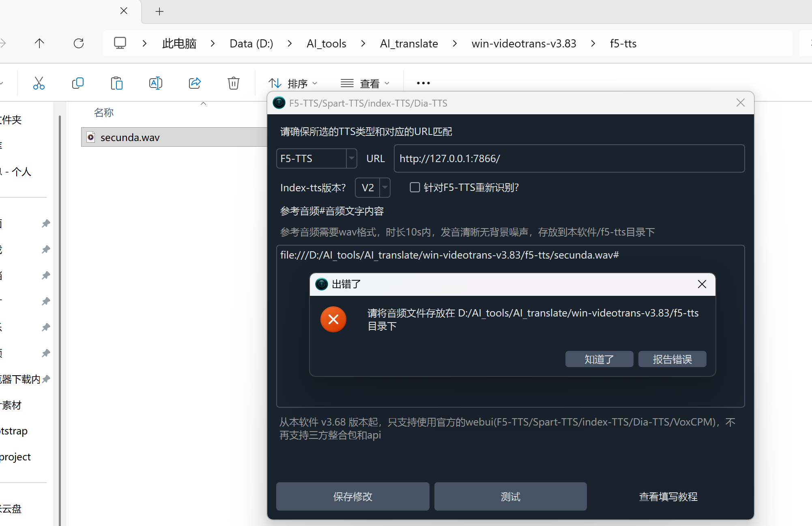Expand the 排序 sort dropdown

(x=293, y=83)
